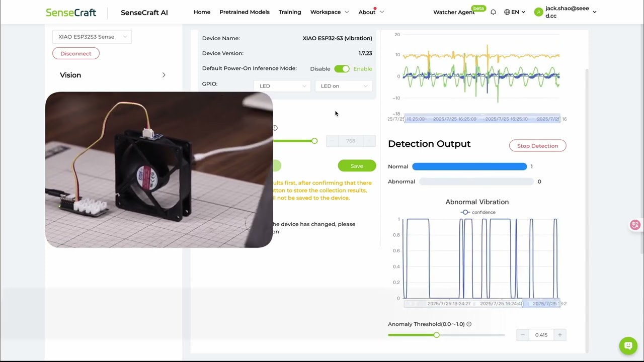
Task: Click the Disconnect button
Action: pos(76,53)
